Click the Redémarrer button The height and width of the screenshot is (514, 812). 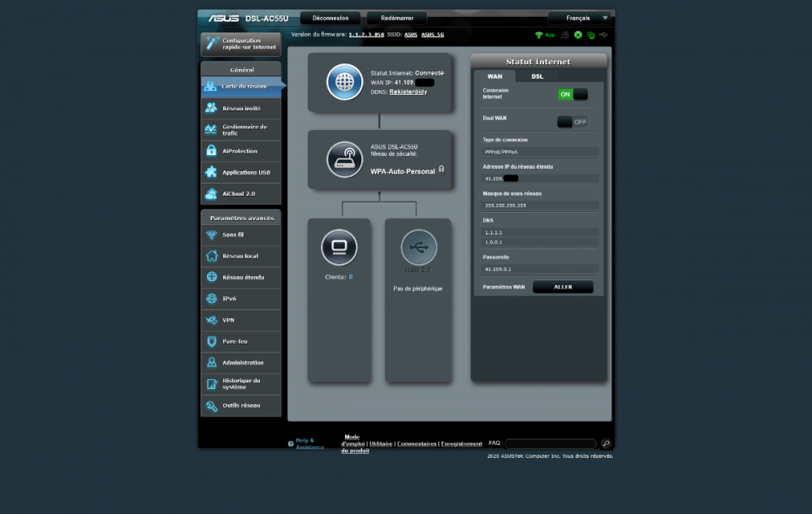[396, 18]
